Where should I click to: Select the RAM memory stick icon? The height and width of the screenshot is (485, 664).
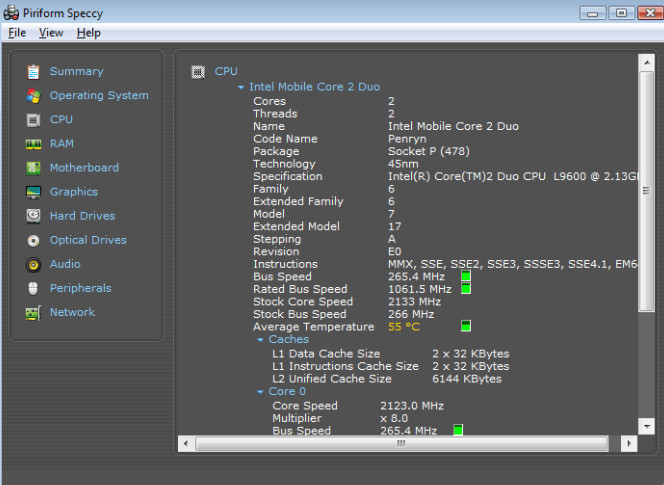point(33,144)
